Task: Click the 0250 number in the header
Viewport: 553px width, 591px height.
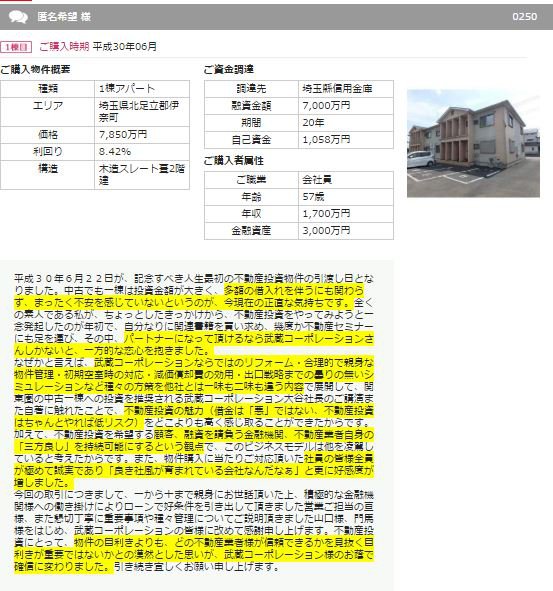Action: click(x=524, y=17)
